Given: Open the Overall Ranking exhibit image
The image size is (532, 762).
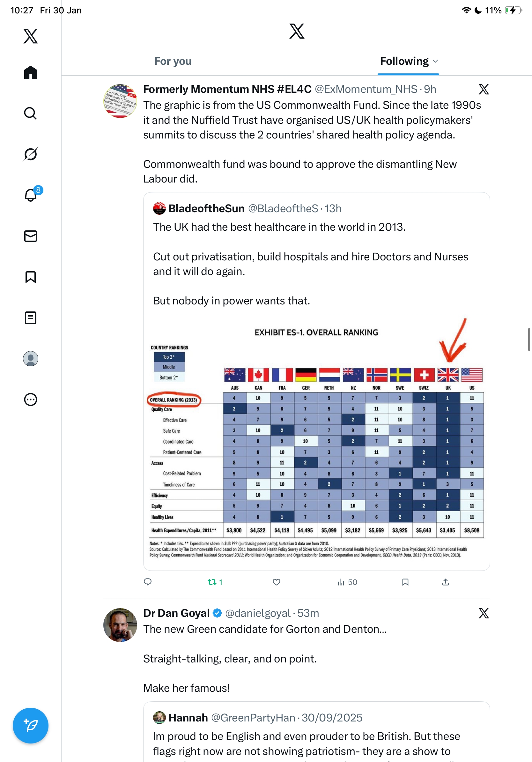Looking at the screenshot, I should (x=316, y=442).
